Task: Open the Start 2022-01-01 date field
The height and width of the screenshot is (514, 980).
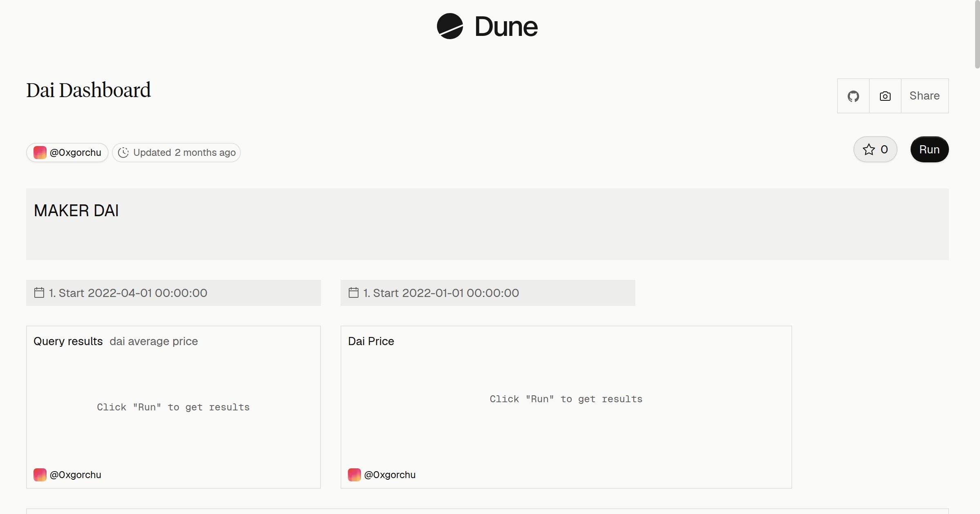Action: 488,293
